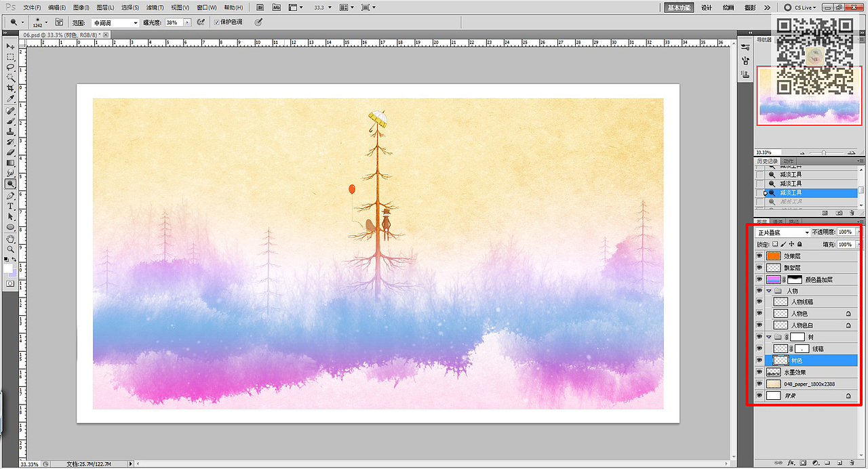Hide the 背景 layer

(x=759, y=395)
